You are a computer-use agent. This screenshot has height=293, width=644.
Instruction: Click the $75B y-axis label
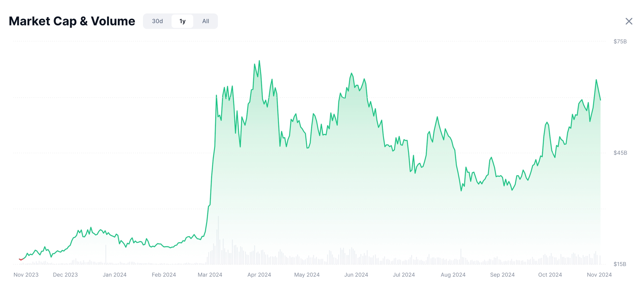(620, 42)
